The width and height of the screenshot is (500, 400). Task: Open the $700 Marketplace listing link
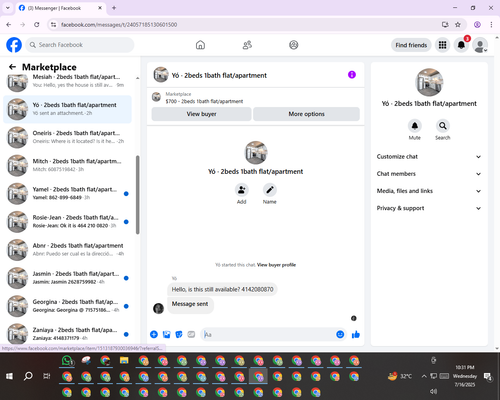(204, 101)
